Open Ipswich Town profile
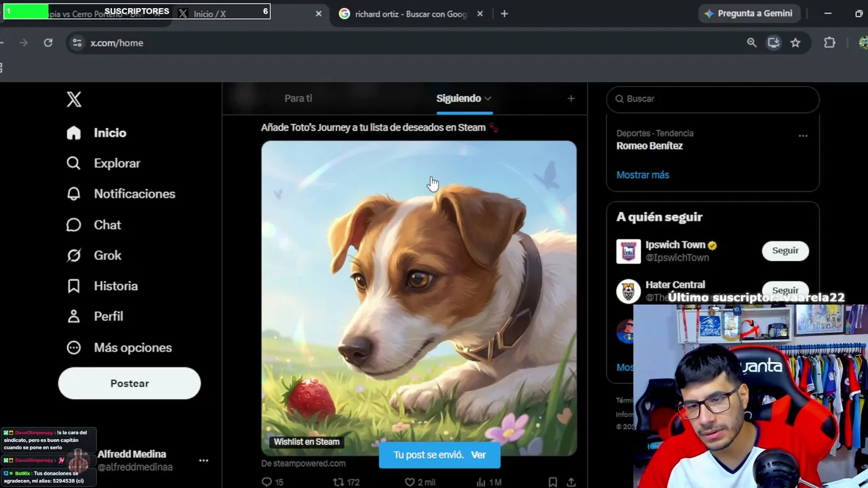This screenshot has width=868, height=488. [675, 245]
